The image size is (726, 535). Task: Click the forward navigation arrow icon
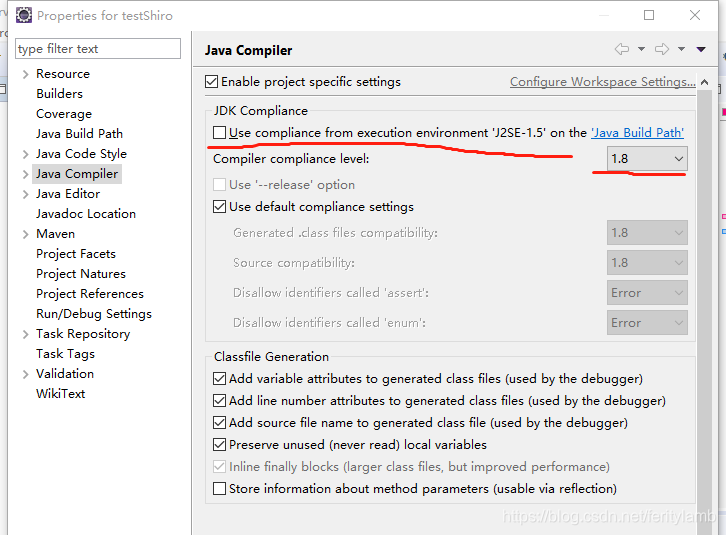(x=662, y=49)
